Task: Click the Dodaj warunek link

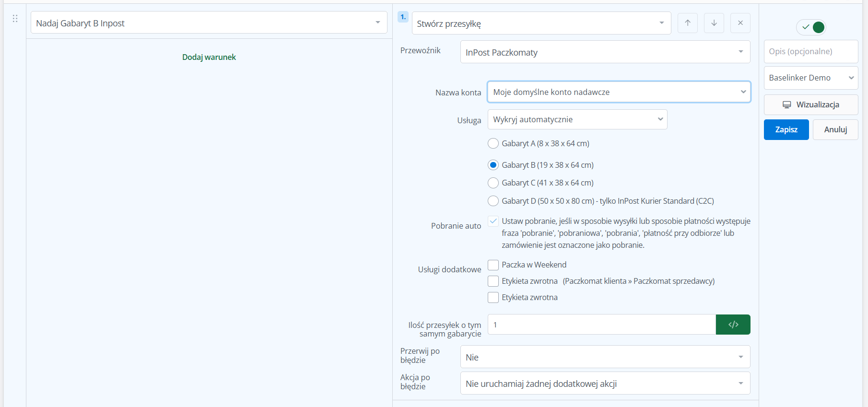Action: click(209, 57)
